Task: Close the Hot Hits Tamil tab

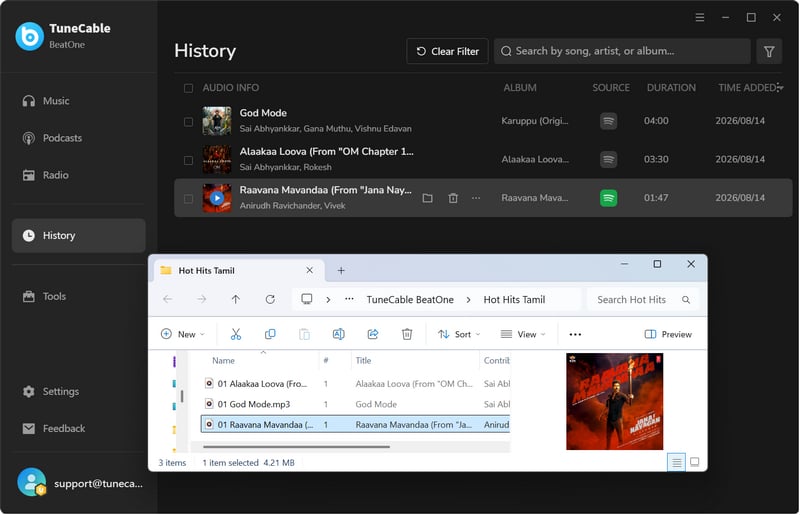Action: (x=309, y=271)
